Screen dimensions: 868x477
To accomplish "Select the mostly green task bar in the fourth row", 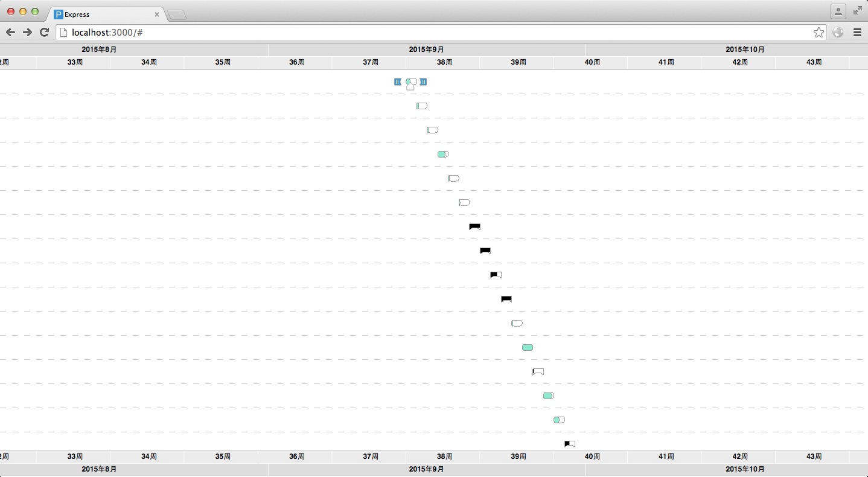I will [443, 154].
